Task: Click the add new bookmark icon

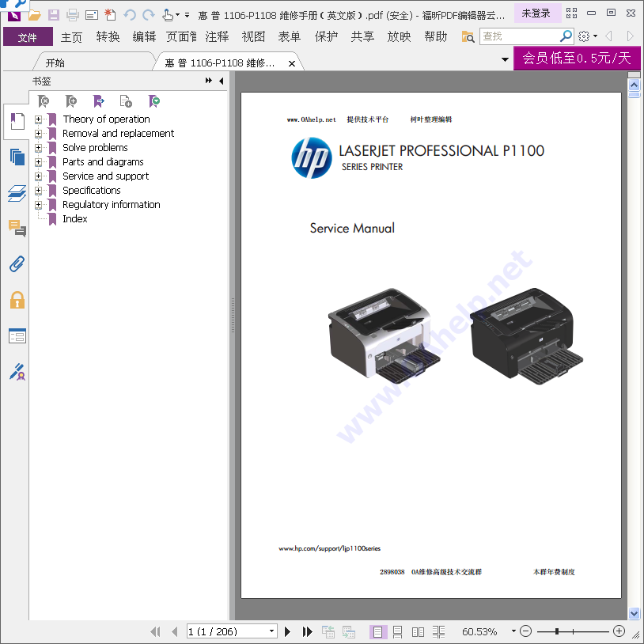Action: (x=70, y=101)
